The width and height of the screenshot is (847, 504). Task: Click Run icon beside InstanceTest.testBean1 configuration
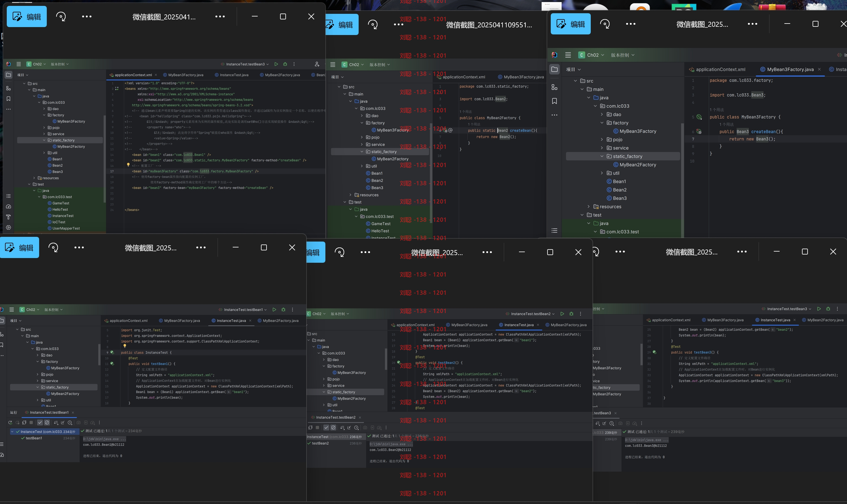tap(274, 310)
